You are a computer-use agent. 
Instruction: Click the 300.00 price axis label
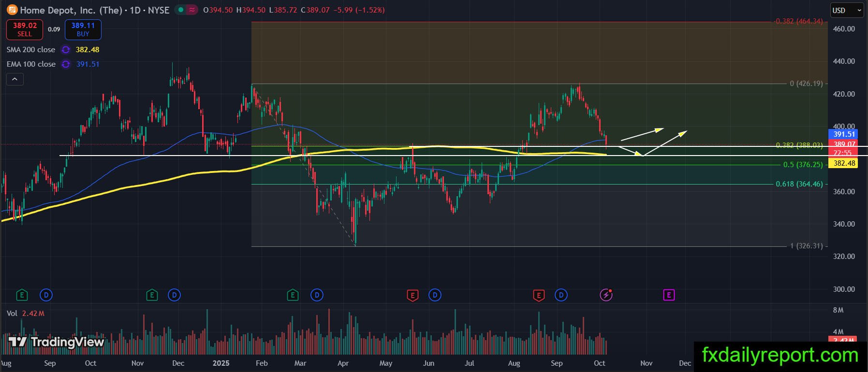pyautogui.click(x=844, y=289)
